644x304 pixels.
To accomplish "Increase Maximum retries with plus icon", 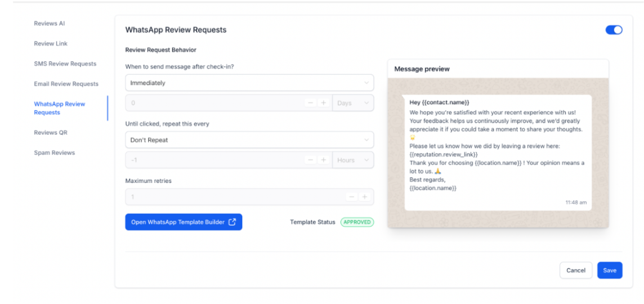I will [x=364, y=197].
